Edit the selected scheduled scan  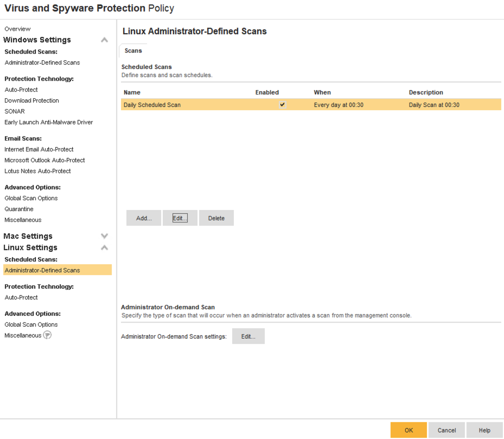[x=180, y=218]
